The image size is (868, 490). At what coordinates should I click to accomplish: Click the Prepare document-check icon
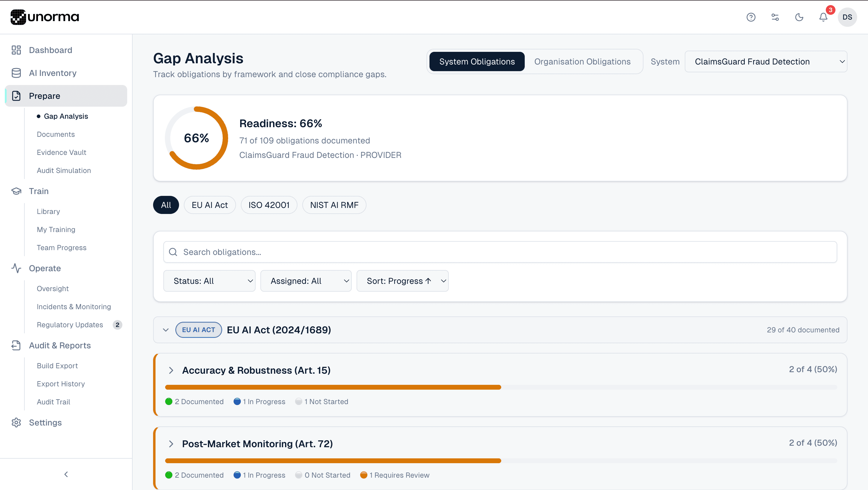pos(16,96)
